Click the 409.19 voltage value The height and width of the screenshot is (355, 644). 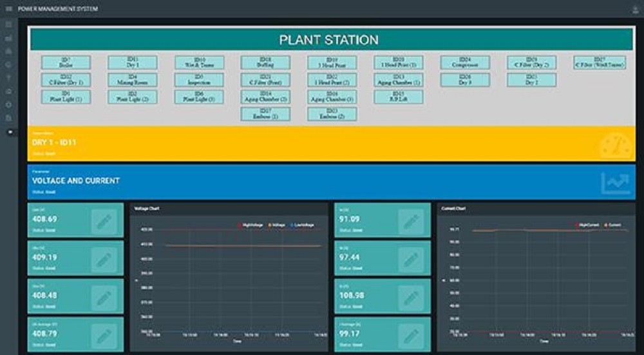45,257
